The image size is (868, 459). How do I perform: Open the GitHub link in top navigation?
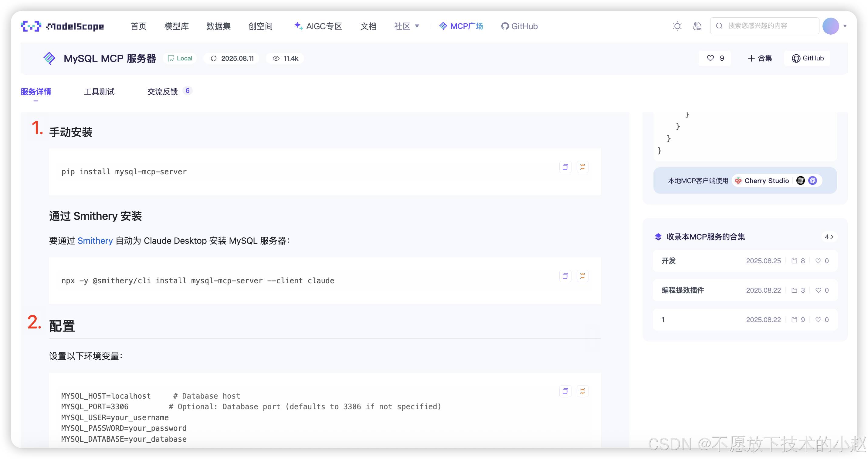[519, 26]
